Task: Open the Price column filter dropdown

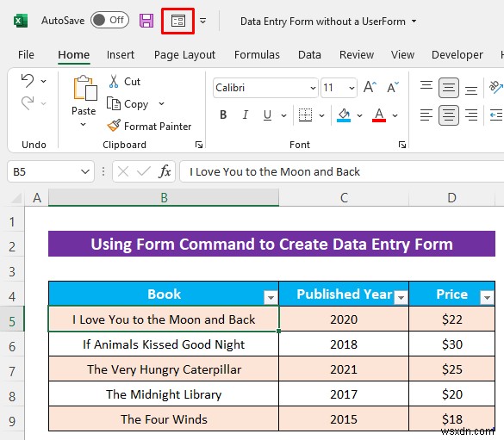Action: 487,297
